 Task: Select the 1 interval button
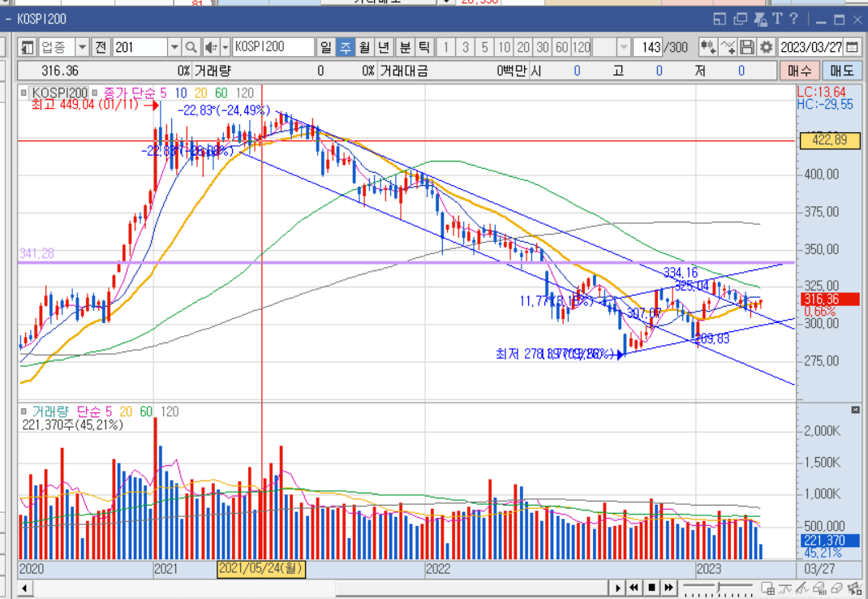click(x=445, y=47)
